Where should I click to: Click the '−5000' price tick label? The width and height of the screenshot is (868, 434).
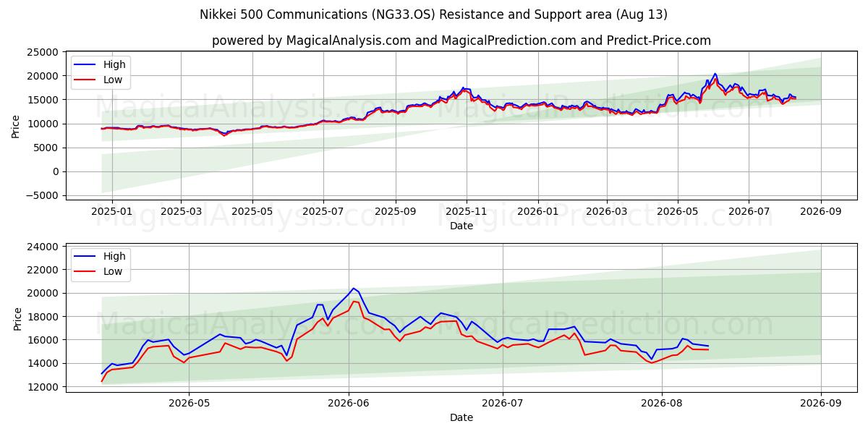(42, 195)
